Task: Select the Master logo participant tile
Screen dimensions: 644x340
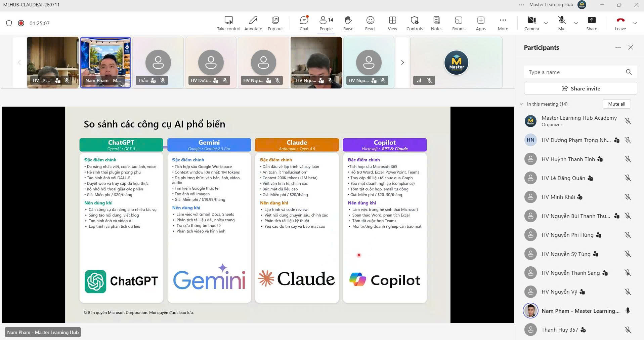Action: point(456,63)
